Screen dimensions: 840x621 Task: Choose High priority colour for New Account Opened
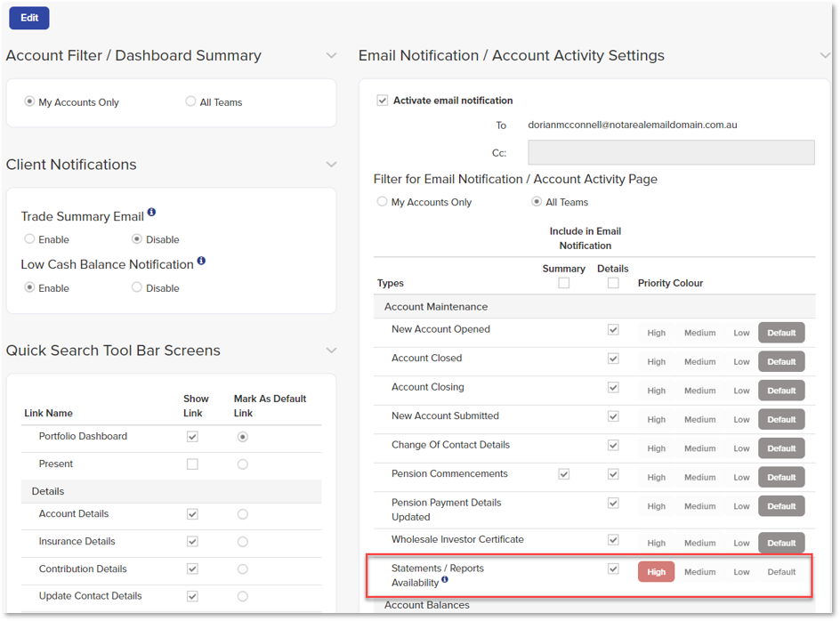pos(656,332)
